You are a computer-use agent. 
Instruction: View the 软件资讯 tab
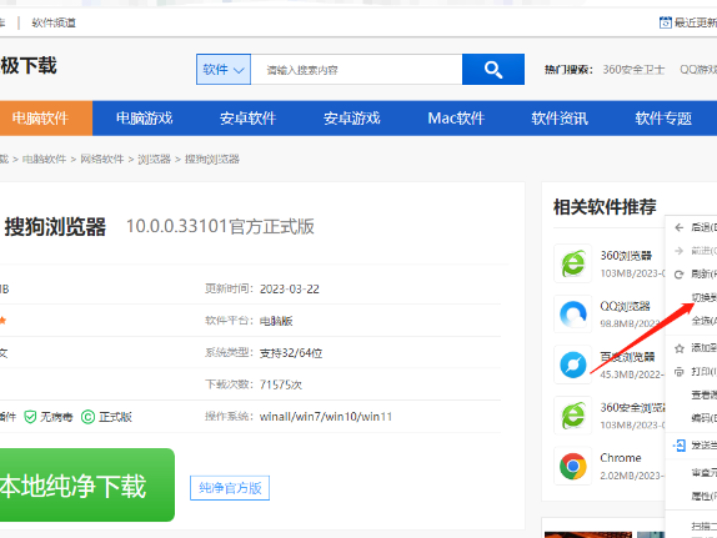(560, 118)
